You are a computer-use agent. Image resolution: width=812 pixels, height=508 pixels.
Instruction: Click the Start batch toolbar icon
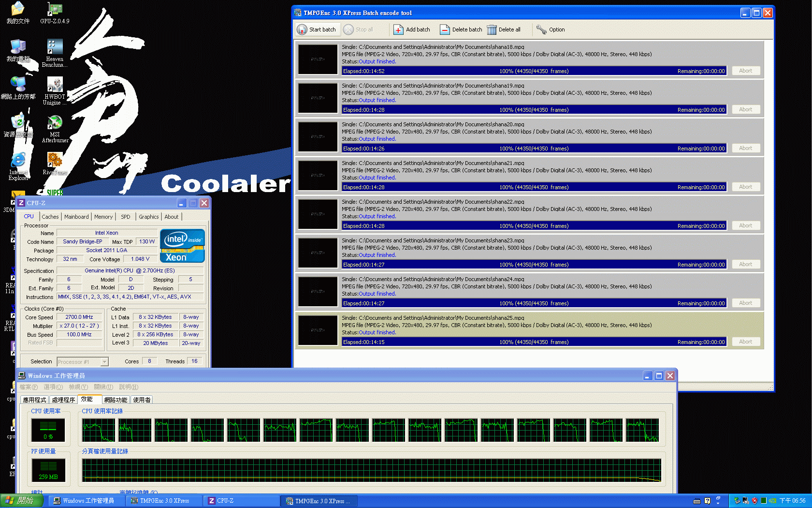pos(302,30)
